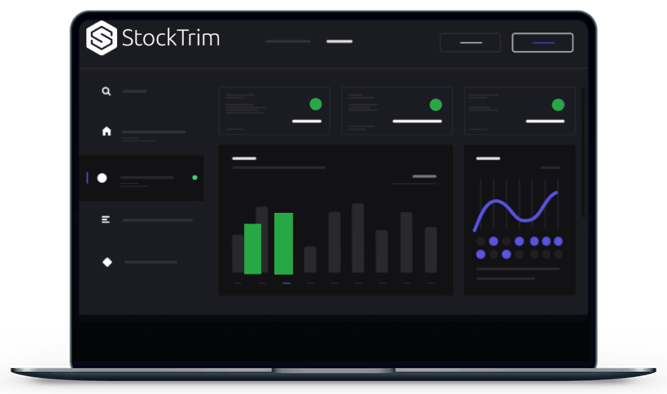
Task: Click the shorter green bar in chart
Action: coord(253,248)
